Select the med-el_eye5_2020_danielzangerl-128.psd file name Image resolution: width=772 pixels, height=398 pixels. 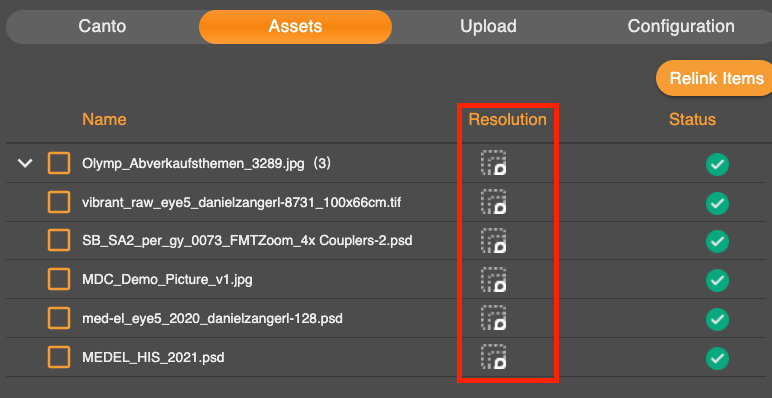[212, 318]
